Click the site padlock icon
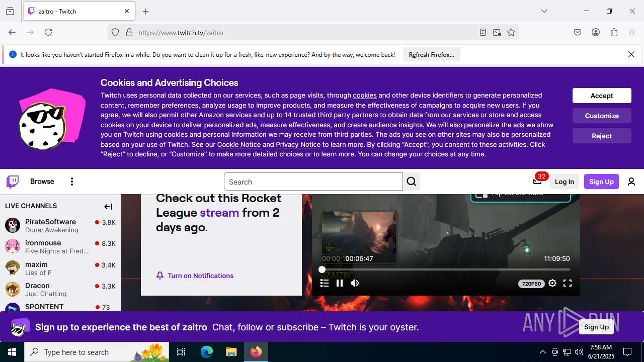The width and height of the screenshot is (644, 362). (129, 32)
